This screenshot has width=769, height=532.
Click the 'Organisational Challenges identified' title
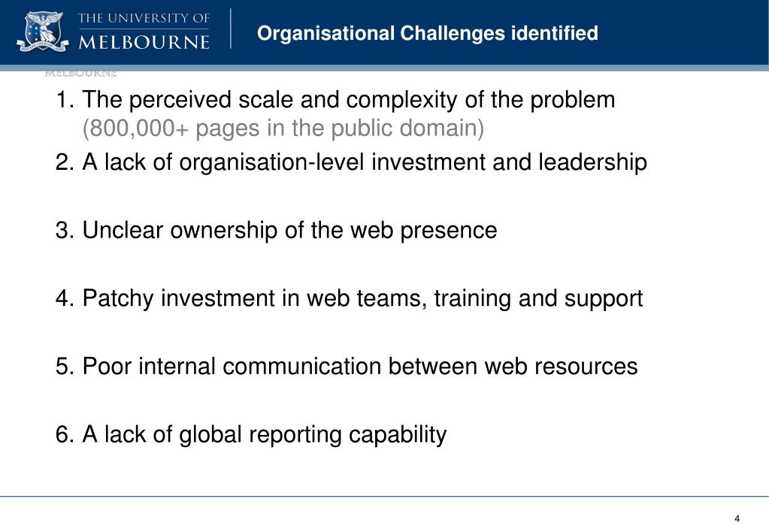tap(427, 33)
